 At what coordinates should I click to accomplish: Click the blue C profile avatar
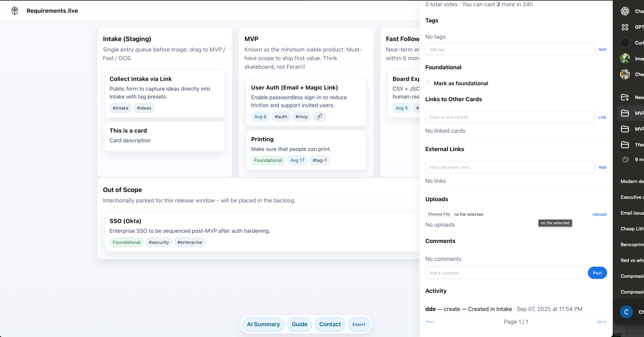(626, 312)
